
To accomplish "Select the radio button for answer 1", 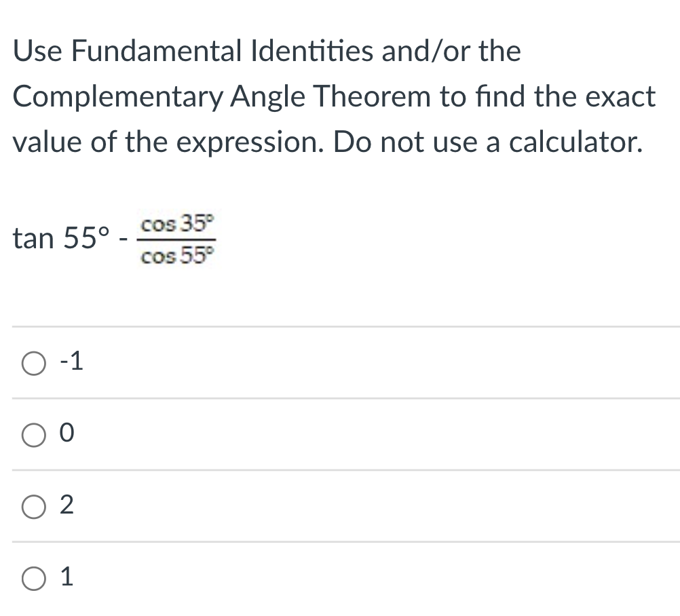I will coord(33,578).
